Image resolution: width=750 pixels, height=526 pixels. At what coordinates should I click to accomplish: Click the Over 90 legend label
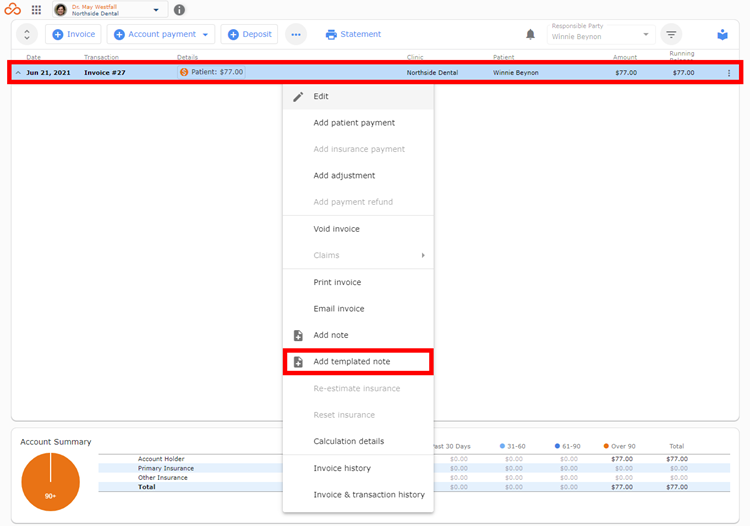click(x=623, y=446)
